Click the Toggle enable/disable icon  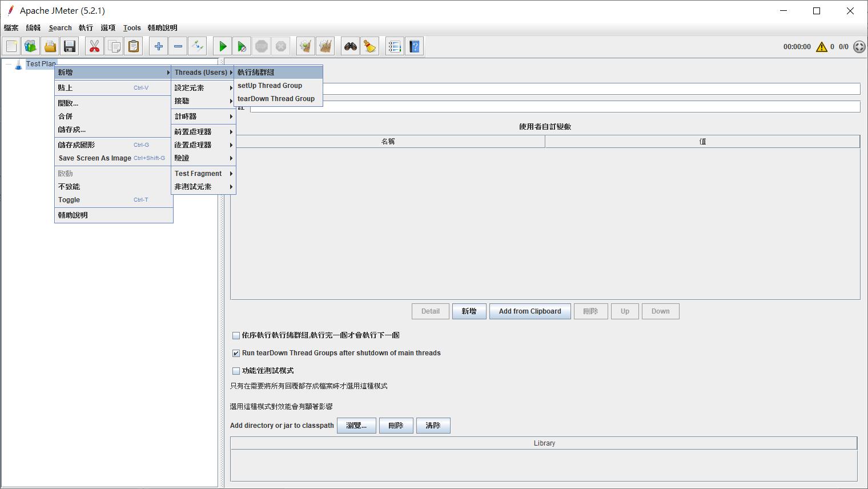click(198, 46)
